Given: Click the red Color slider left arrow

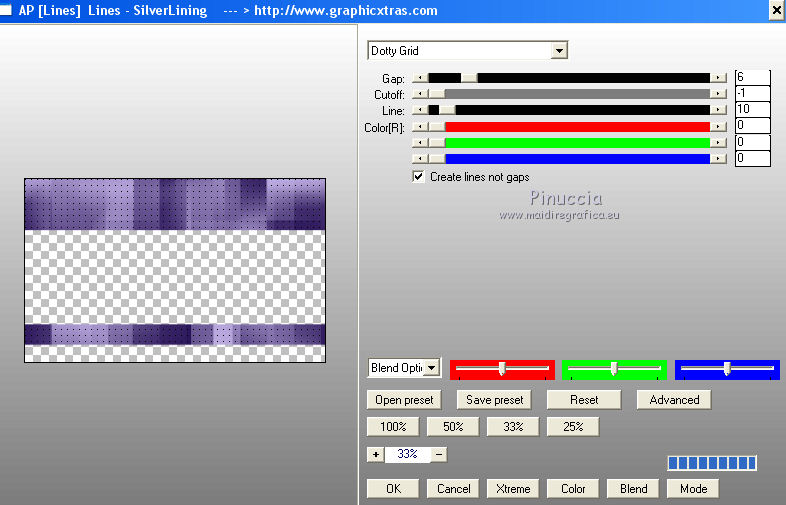Looking at the screenshot, I should tap(420, 127).
